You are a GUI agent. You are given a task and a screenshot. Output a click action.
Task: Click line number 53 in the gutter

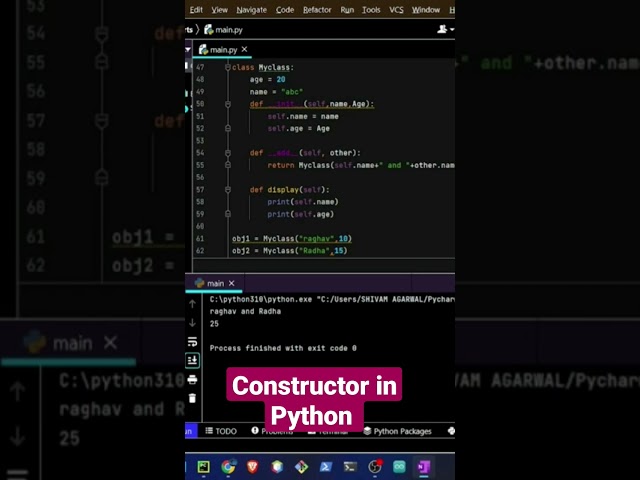pyautogui.click(x=200, y=141)
